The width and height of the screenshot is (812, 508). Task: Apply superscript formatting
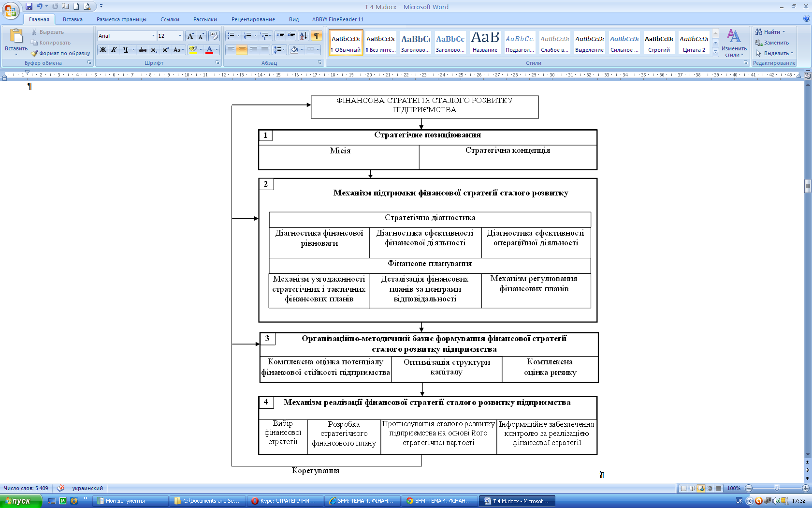[165, 50]
